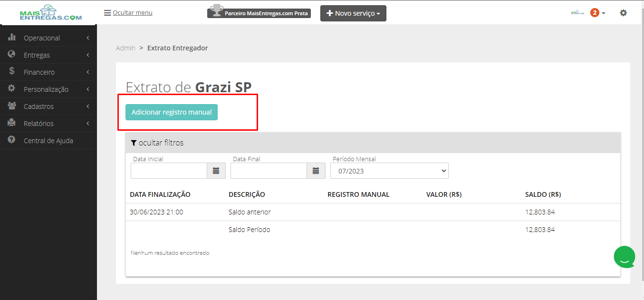This screenshot has width=644, height=300.
Task: Expand the Cadastros chevron
Action: tap(88, 106)
